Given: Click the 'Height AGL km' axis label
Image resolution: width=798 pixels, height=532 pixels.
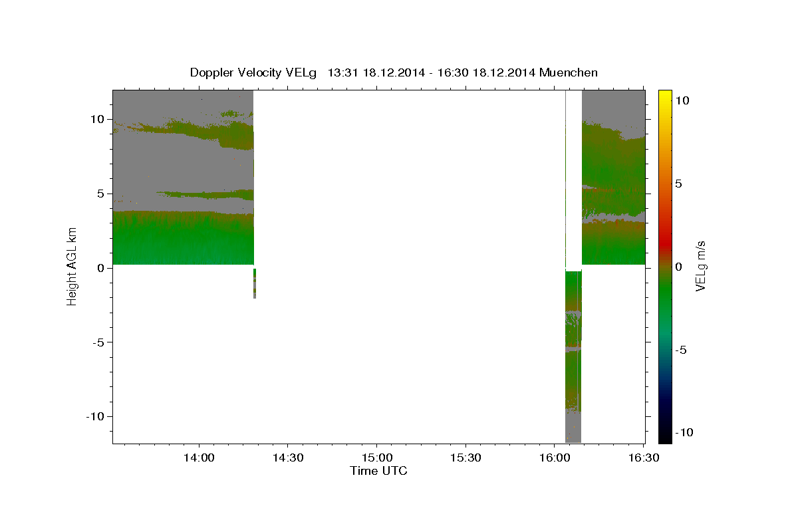Looking at the screenshot, I should point(72,265).
